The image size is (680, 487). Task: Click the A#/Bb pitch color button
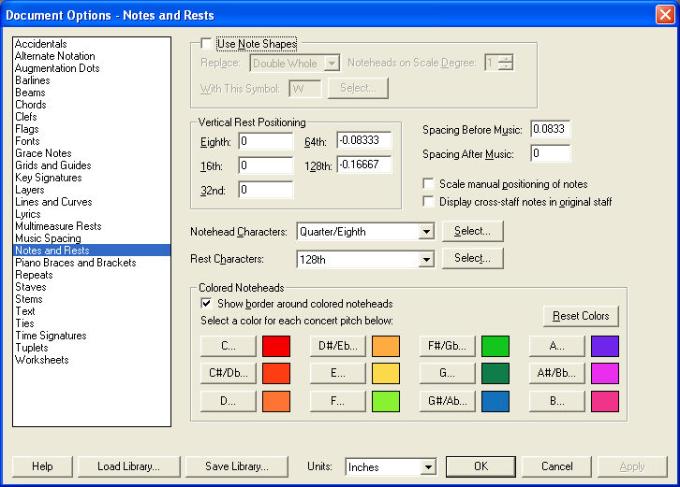pyautogui.click(x=556, y=373)
